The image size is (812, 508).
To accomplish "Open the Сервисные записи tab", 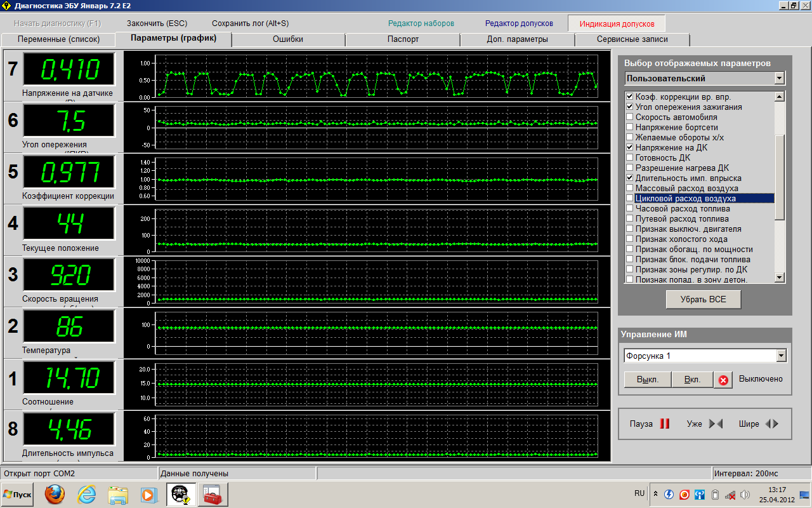I will click(632, 39).
